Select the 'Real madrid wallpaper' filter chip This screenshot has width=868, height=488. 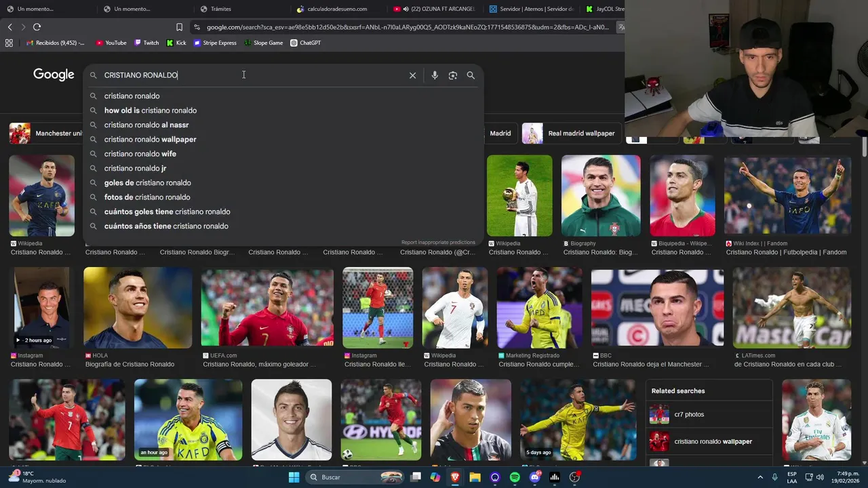pos(572,134)
